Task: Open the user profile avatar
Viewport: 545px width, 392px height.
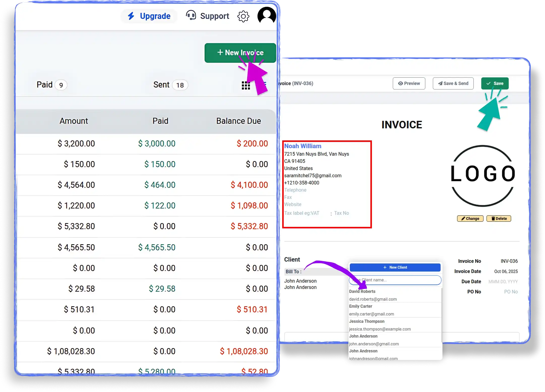Action: click(266, 16)
